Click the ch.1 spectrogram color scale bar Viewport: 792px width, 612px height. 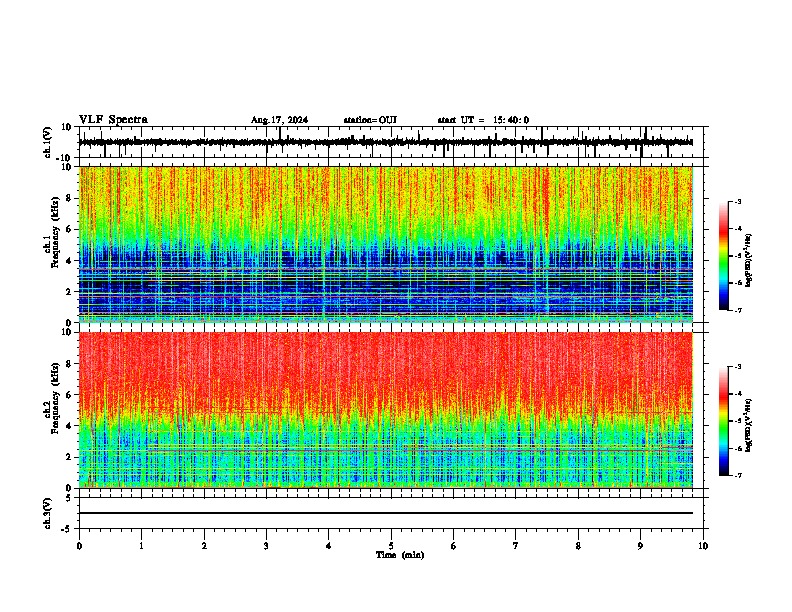pos(724,256)
